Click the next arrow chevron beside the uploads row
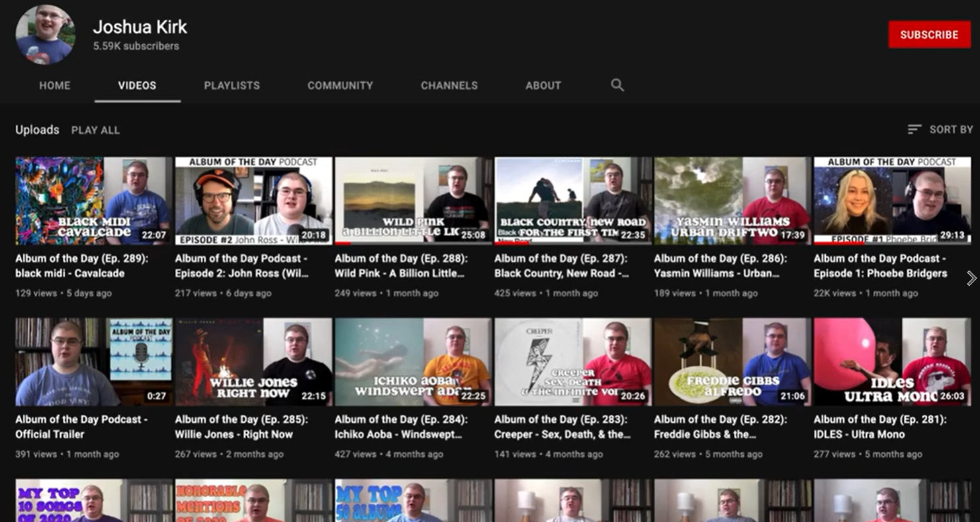Screen dimensions: 980x522 971,279
